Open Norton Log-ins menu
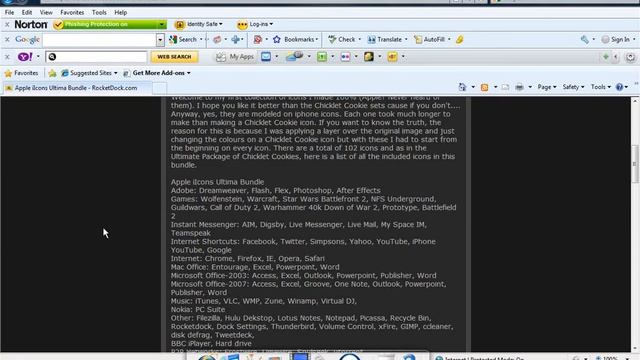The image size is (640, 360). (x=255, y=24)
